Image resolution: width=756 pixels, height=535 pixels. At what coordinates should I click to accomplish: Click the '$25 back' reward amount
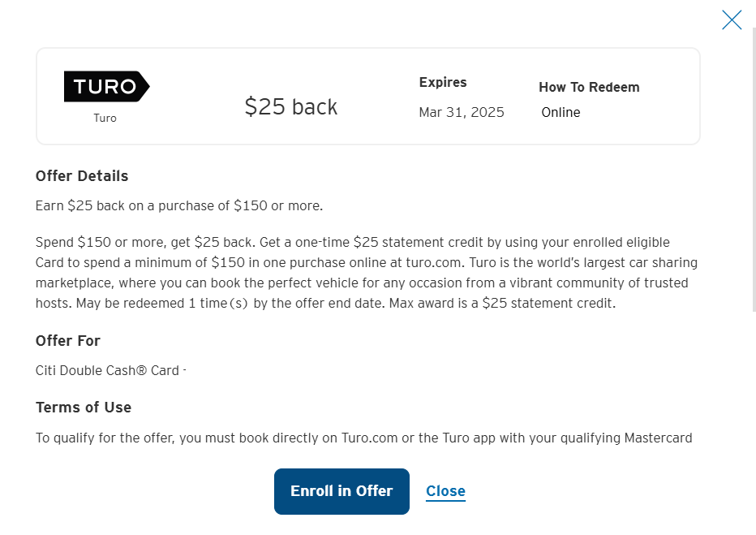(290, 106)
